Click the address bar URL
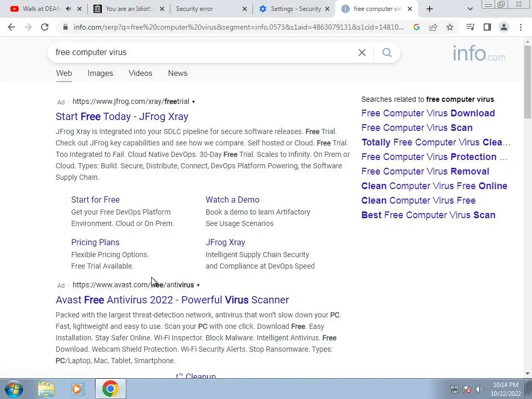 [x=238, y=27]
